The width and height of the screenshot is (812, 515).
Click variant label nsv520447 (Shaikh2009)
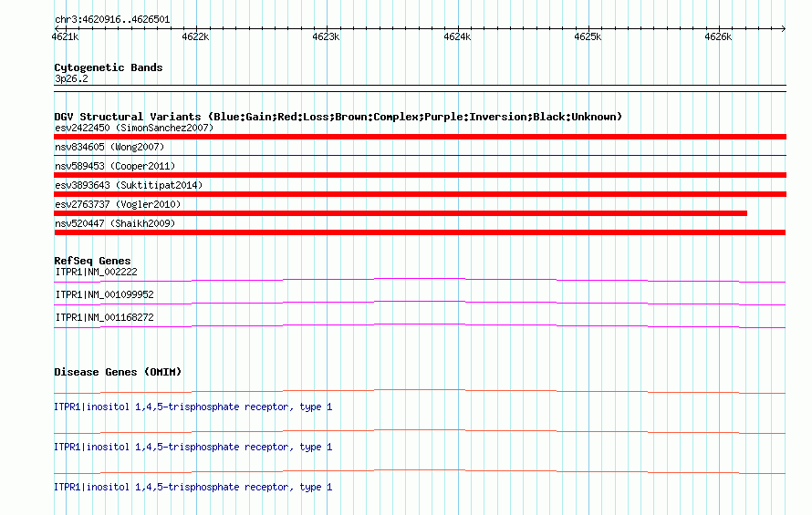pyautogui.click(x=115, y=223)
